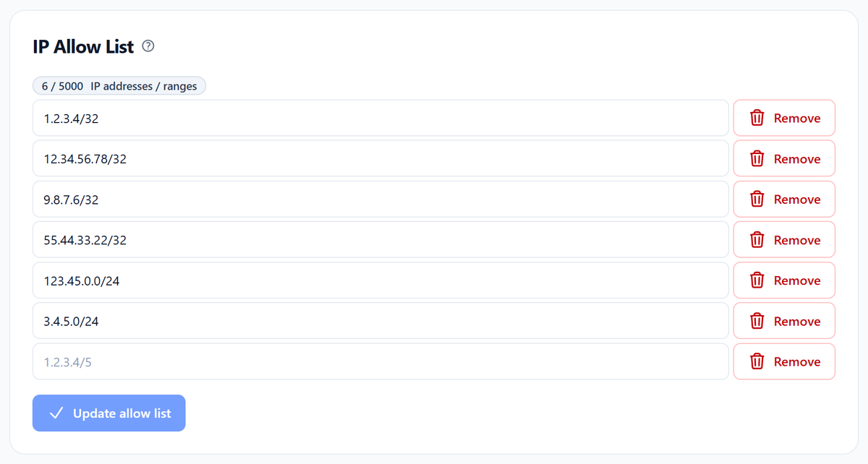Remove the 1.2.3.4/32 entry
This screenshot has width=868, height=464.
pyautogui.click(x=784, y=117)
